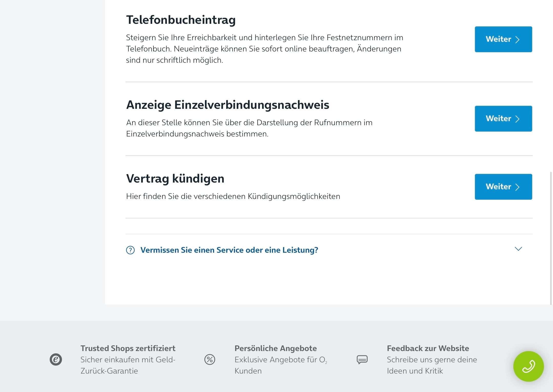Open 'Vermissen Sie einen Service oder eine Leistung?'
553x392 pixels.
229,250
